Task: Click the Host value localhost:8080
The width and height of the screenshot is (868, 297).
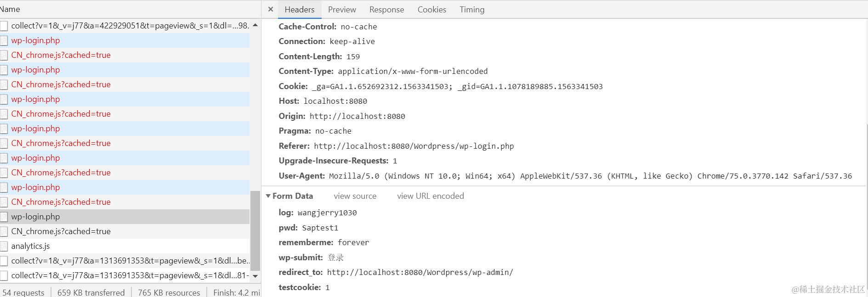Action: [335, 101]
